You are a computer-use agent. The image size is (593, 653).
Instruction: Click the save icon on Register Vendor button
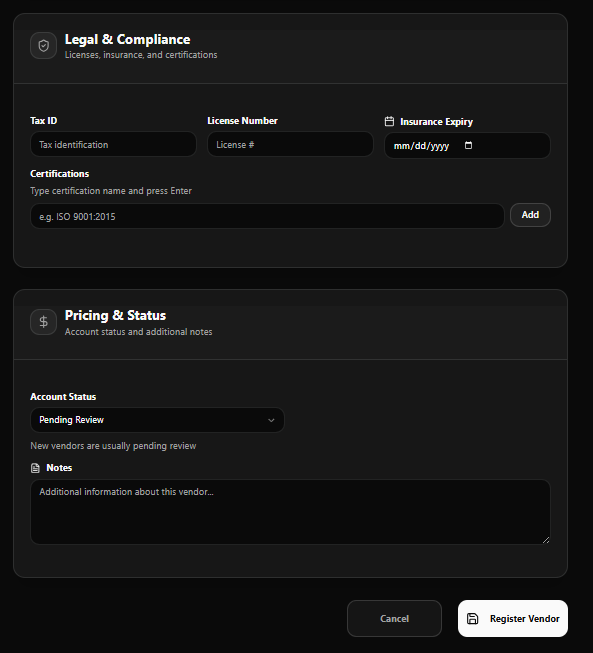(x=472, y=618)
